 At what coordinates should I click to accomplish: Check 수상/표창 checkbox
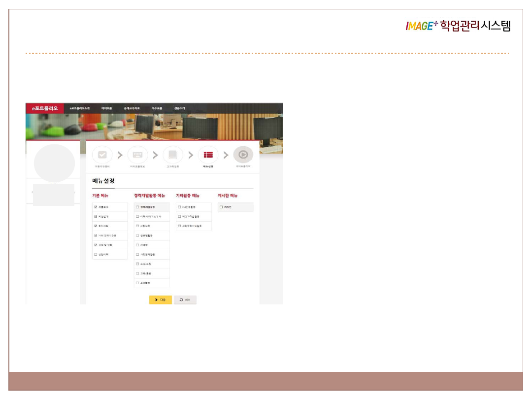(x=137, y=264)
